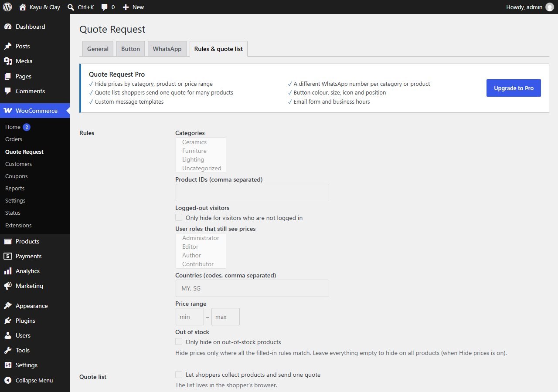Tick 'Only hide for visitors who are not logged in'

179,217
